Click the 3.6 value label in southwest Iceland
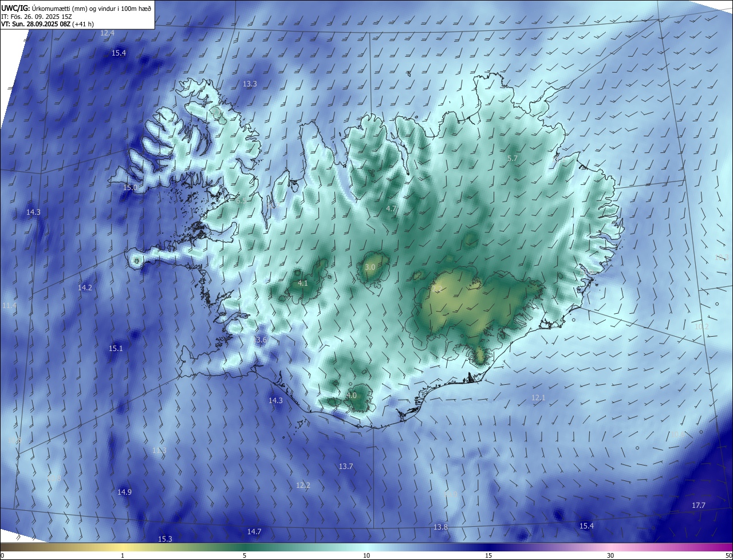This screenshot has height=560, width=733. coord(261,340)
